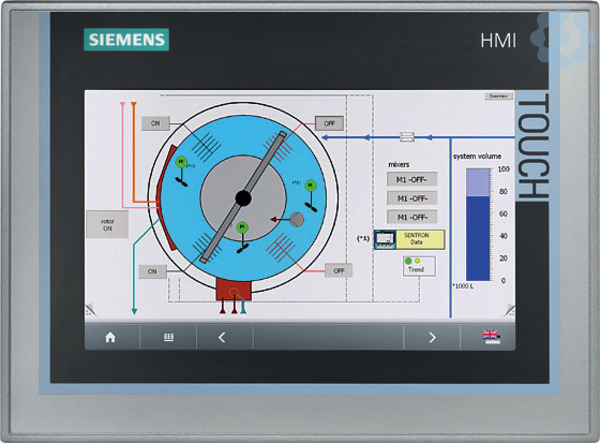Change language via the UK flag icon
600x443 pixels.
[490, 336]
